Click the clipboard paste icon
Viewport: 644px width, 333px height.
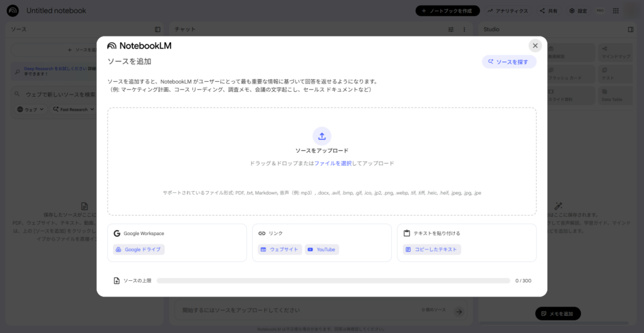coord(407,233)
